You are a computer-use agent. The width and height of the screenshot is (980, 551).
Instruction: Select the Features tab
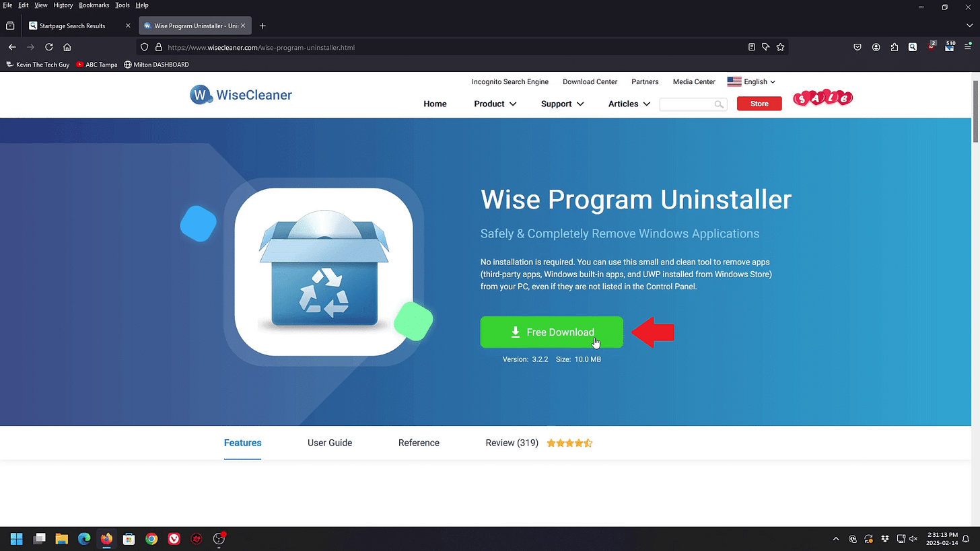[242, 443]
